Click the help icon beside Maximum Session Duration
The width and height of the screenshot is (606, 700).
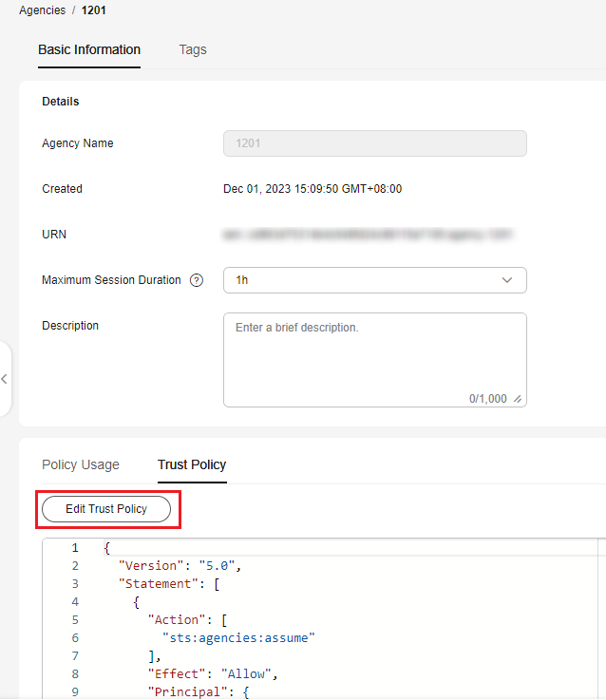[x=197, y=280]
